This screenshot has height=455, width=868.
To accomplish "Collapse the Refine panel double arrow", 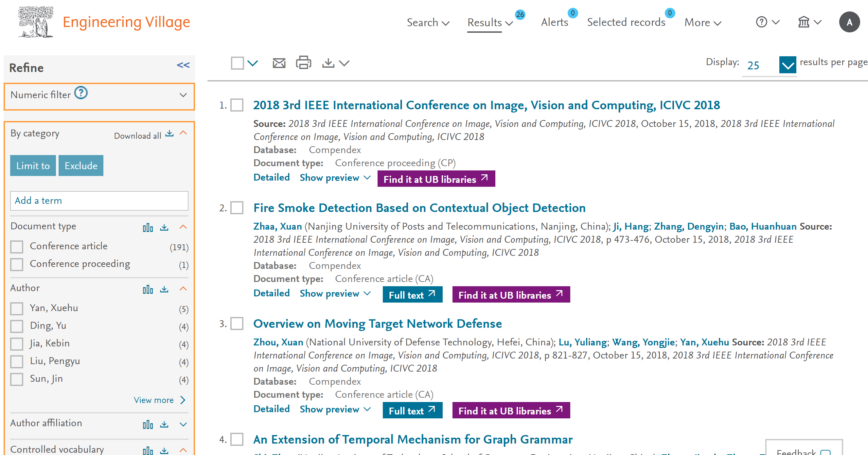I will tap(183, 65).
